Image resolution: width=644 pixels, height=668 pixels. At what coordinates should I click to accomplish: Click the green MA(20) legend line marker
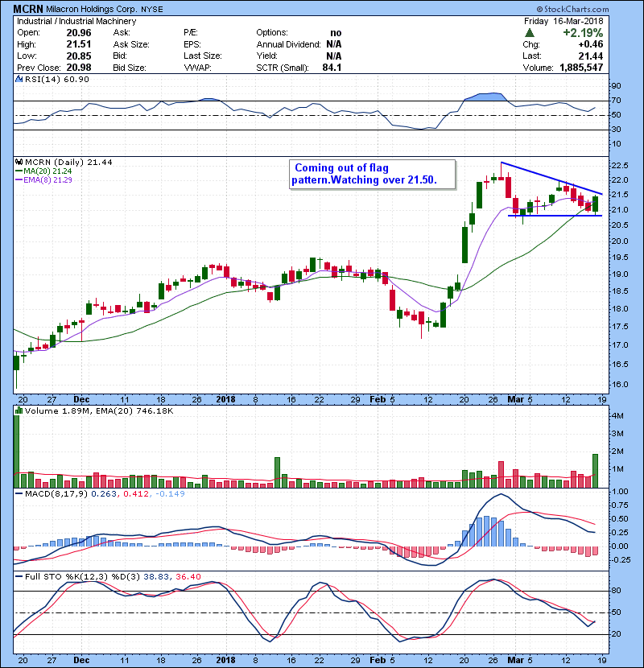pyautogui.click(x=19, y=171)
